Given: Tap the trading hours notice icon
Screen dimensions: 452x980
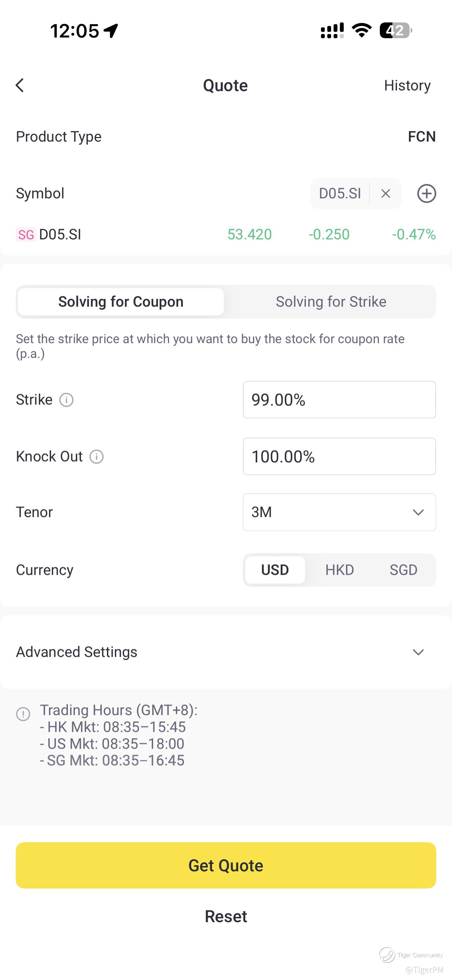Looking at the screenshot, I should pos(23,714).
